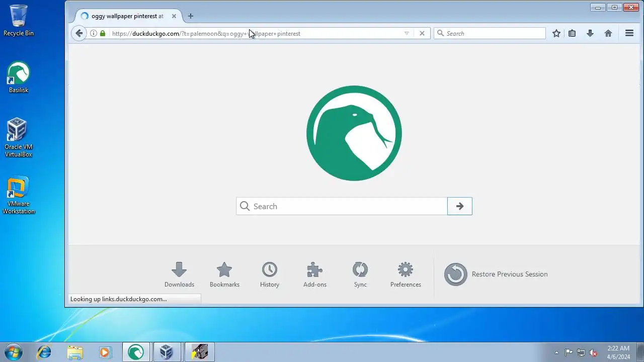Open the hamburger menu
644x362 pixels.
click(629, 33)
